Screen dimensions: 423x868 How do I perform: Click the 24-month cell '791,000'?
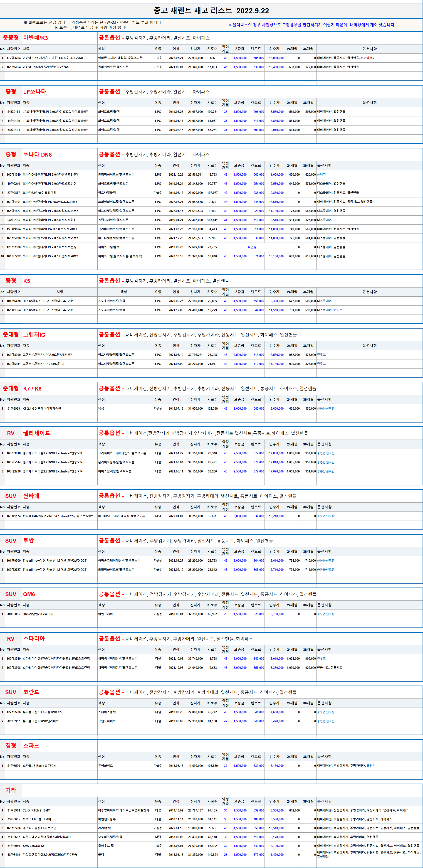pos(294,310)
